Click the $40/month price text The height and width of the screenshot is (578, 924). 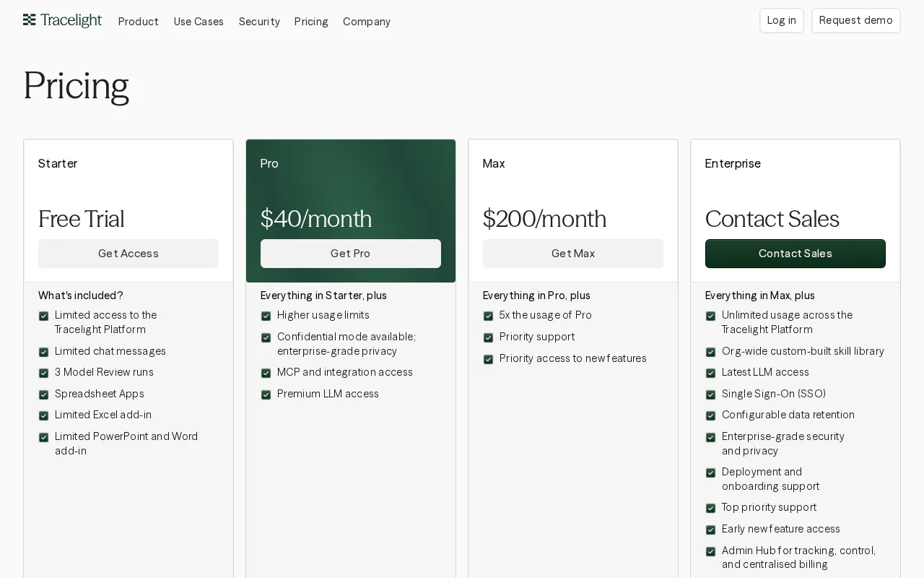[x=316, y=219]
